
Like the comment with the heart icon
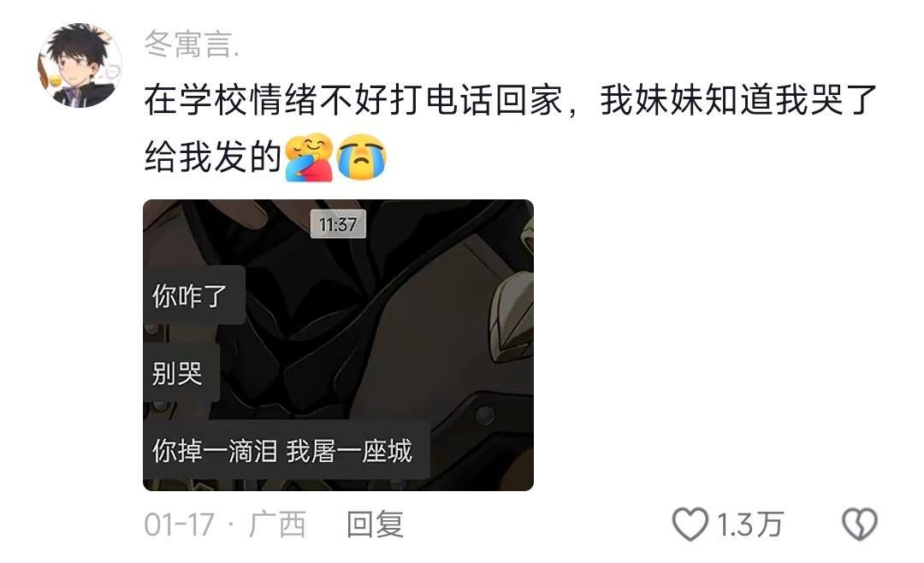tap(690, 524)
